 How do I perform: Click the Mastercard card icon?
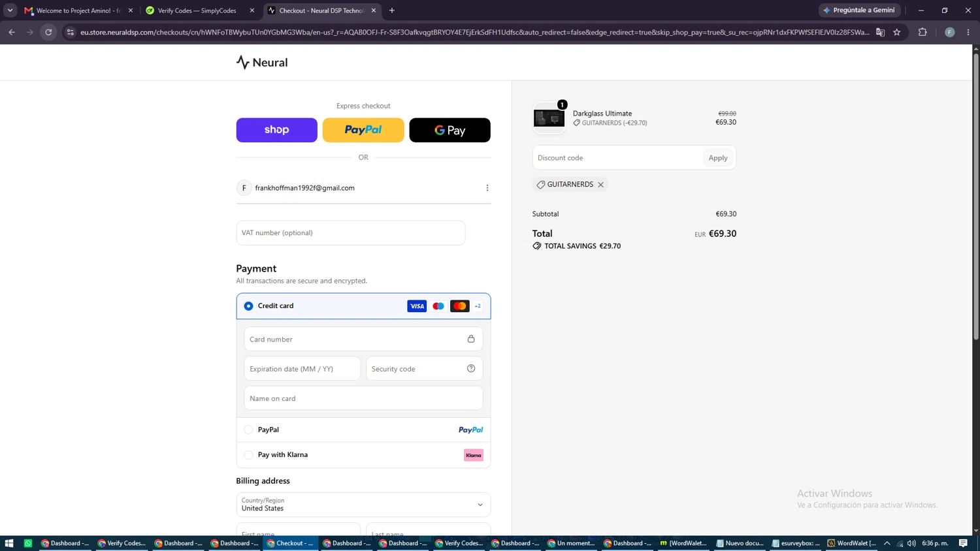tap(460, 306)
